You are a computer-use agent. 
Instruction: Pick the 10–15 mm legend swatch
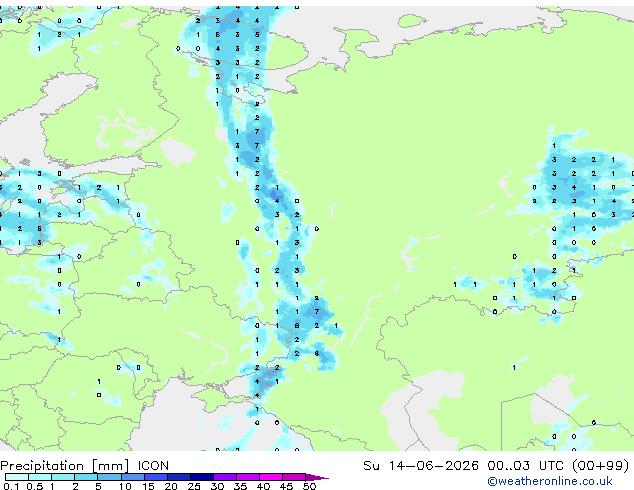132,477
